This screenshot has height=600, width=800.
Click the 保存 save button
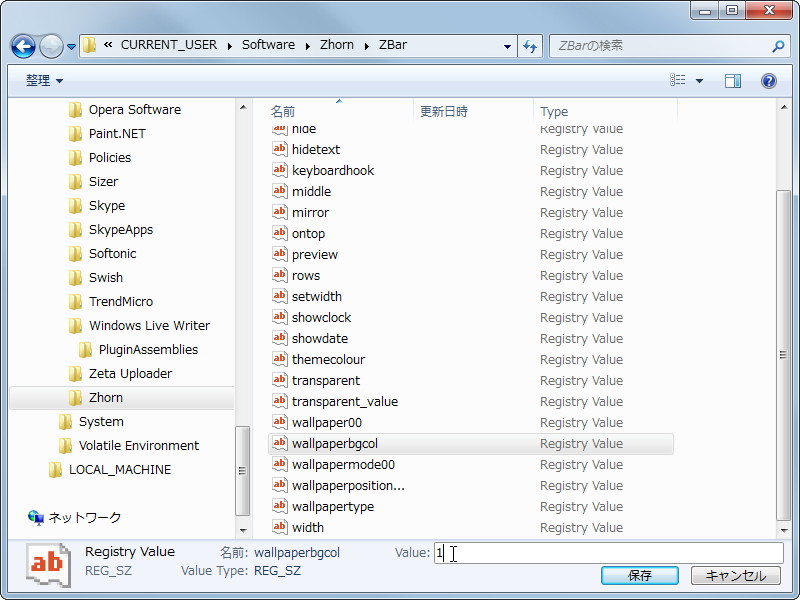640,576
